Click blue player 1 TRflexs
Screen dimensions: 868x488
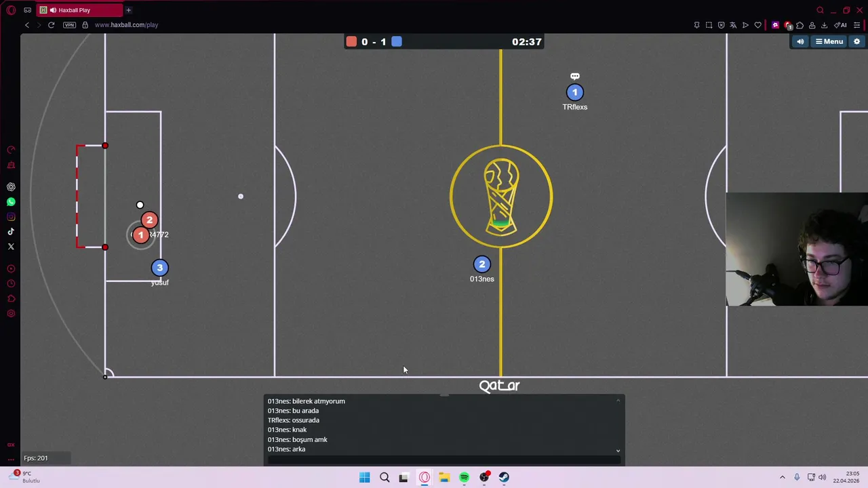click(x=574, y=92)
